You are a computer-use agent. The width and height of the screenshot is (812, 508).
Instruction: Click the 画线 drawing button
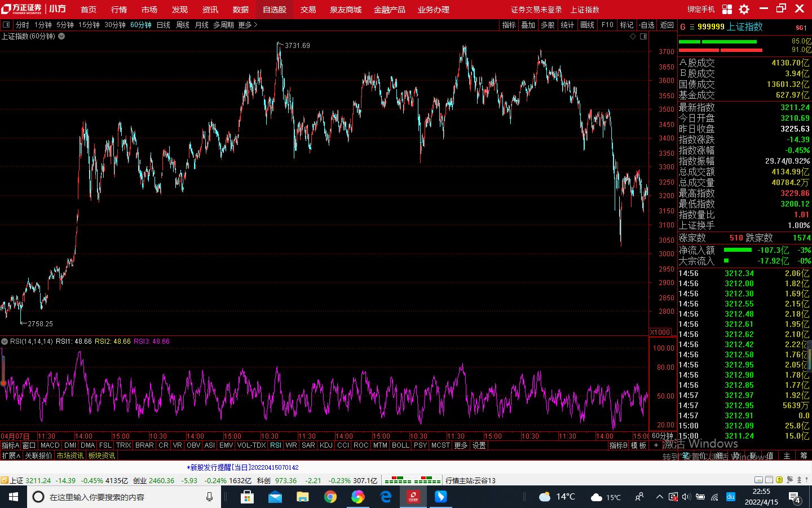pos(587,25)
